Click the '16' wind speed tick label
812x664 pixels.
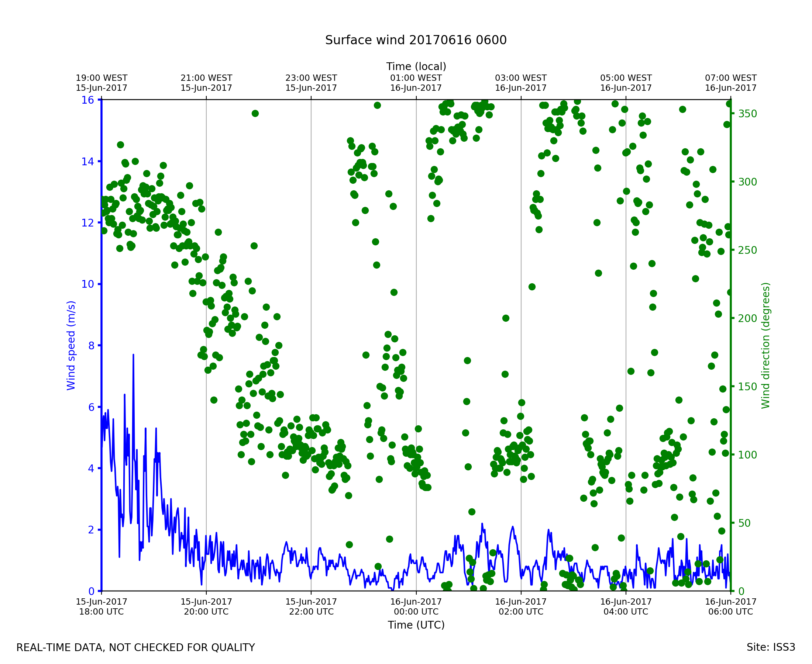point(87,100)
